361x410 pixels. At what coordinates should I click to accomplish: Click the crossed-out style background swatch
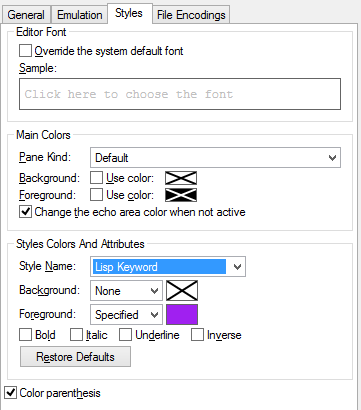(182, 291)
